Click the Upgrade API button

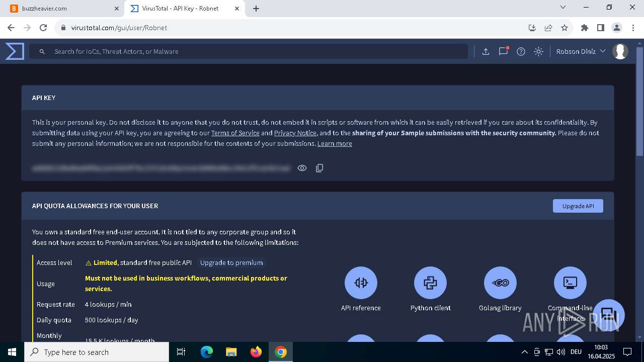[x=578, y=206]
